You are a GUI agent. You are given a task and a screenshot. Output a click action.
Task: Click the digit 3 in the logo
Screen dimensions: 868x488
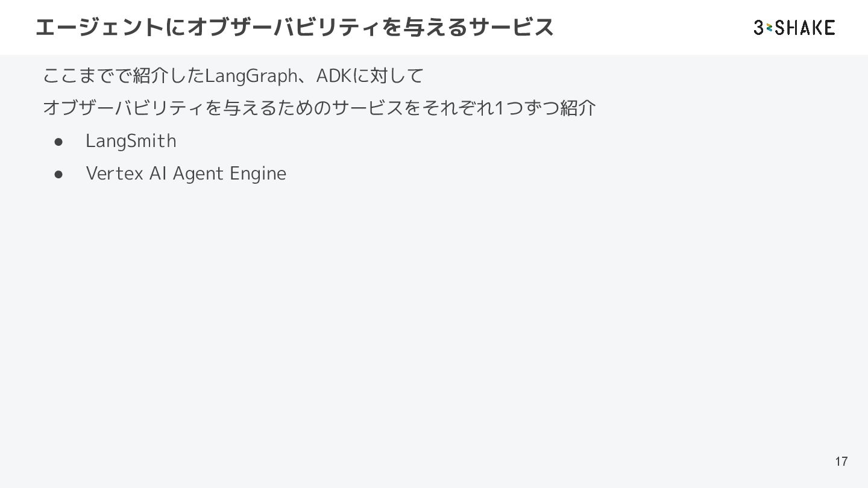(759, 28)
